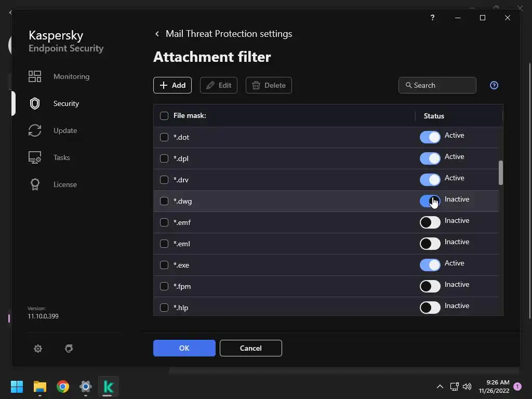Click the *.exe file mask text
This screenshot has height=399, width=532.
[181, 265]
